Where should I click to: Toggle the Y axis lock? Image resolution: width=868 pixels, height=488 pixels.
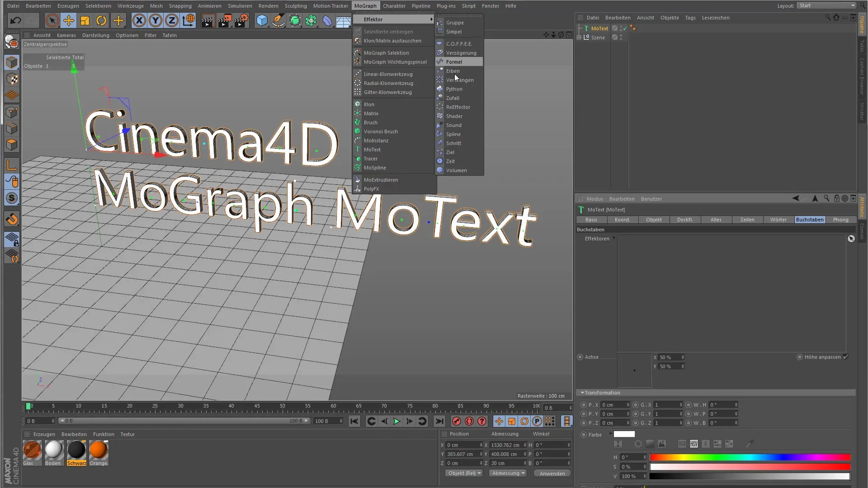pyautogui.click(x=156, y=20)
